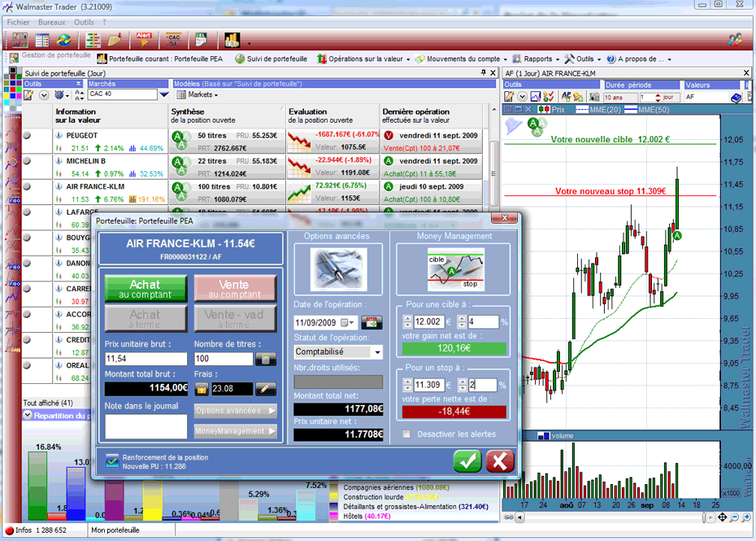Click the notepad edit icon in portfolio Outils
The image size is (756, 541).
coord(28,95)
